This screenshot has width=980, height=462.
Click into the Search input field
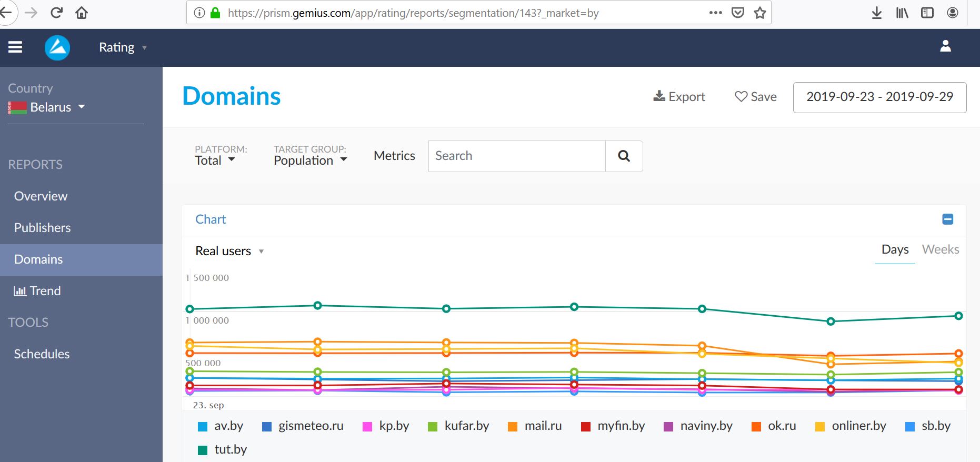[x=516, y=156]
